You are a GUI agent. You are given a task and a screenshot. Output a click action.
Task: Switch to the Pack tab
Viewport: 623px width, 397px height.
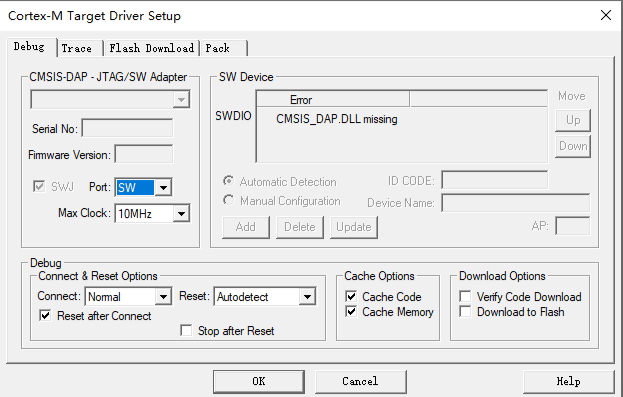point(224,48)
